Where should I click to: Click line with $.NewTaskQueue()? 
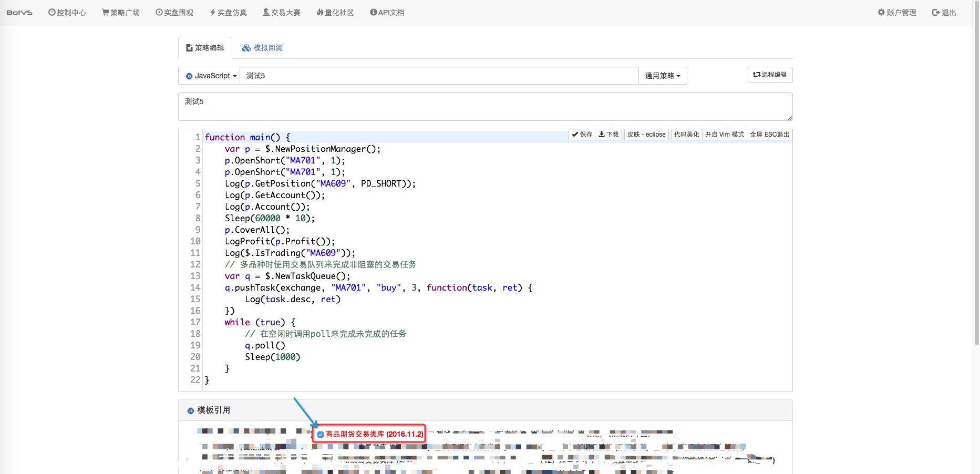(x=287, y=276)
